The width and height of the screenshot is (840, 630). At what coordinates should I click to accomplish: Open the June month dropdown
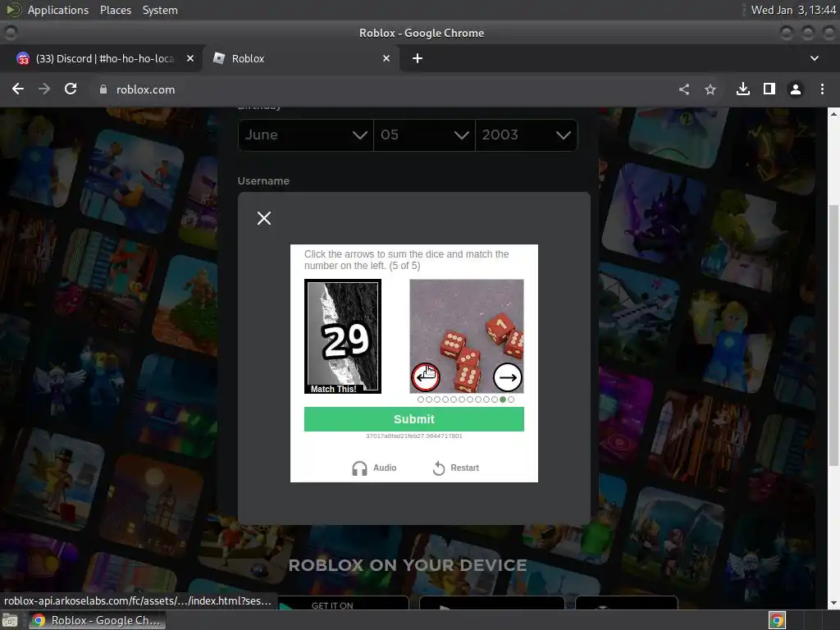[x=305, y=135]
